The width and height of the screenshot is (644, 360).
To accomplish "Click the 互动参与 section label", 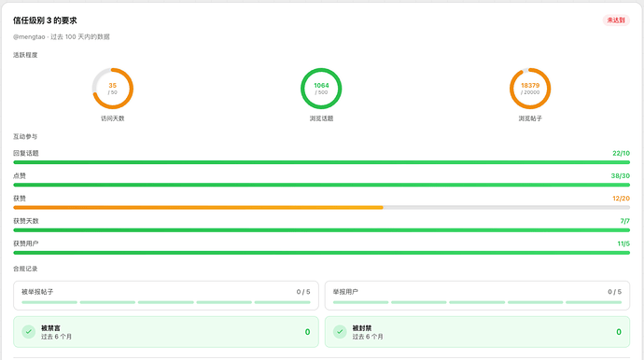I will point(25,137).
